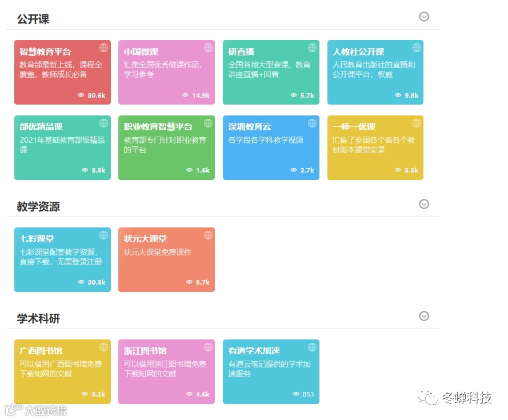
Task: Click eye view icon on 深圳教育云 card
Action: [x=294, y=170]
